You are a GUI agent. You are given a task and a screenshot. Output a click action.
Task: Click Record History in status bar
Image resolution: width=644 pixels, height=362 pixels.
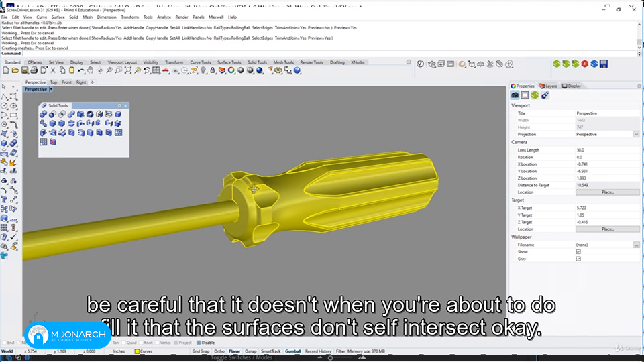pyautogui.click(x=318, y=351)
